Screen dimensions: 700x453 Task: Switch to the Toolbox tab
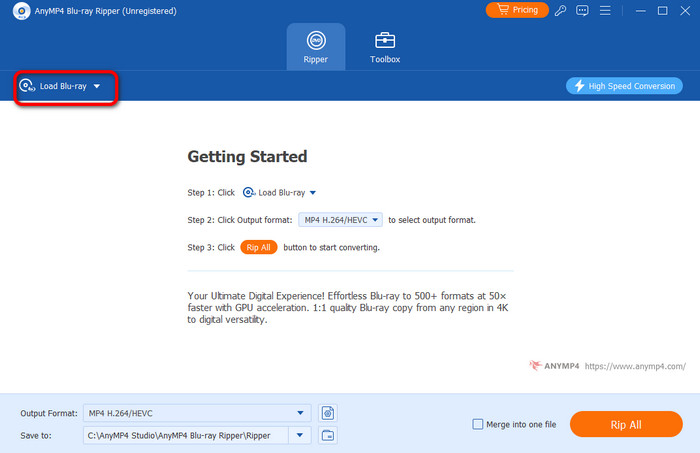385,47
